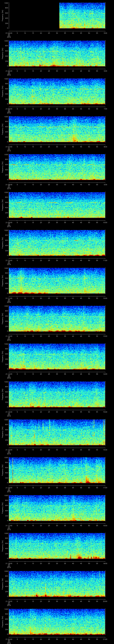
Task: Click the black no-data region of the 21:04 spectrogram
Action: [x=34, y=16]
